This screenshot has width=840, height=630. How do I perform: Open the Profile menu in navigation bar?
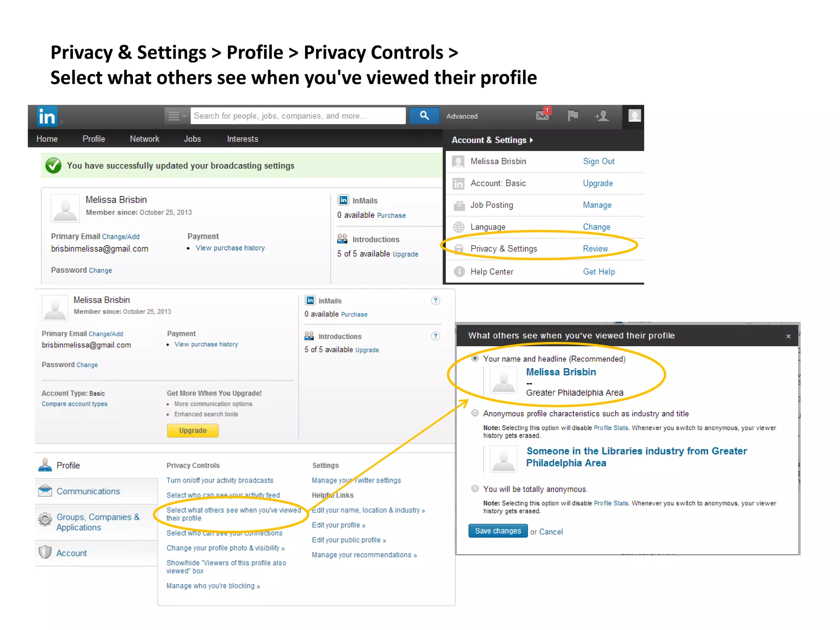pos(94,139)
